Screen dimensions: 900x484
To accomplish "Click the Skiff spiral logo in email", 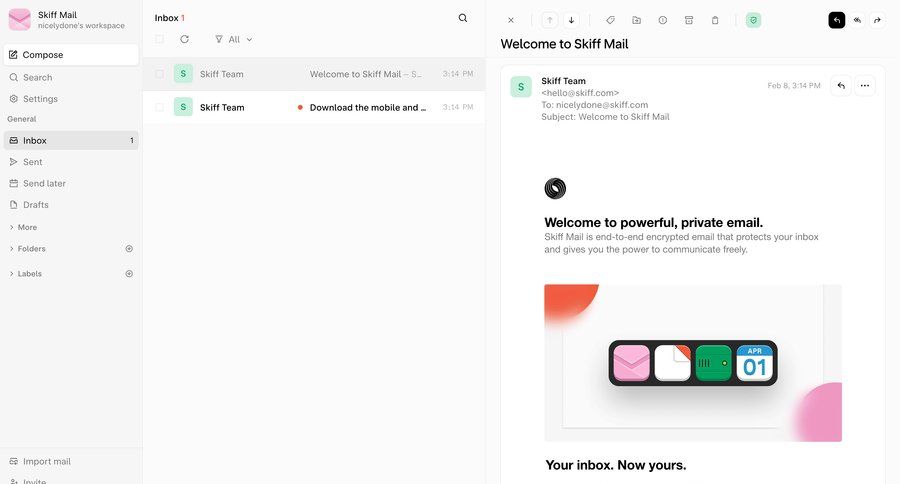I will tap(555, 188).
